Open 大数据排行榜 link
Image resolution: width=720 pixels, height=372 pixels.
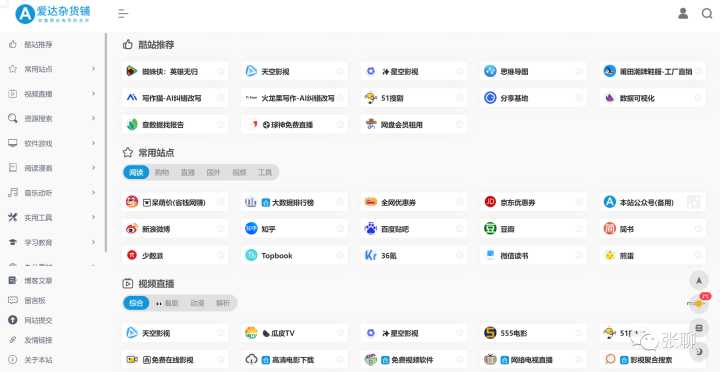click(294, 202)
